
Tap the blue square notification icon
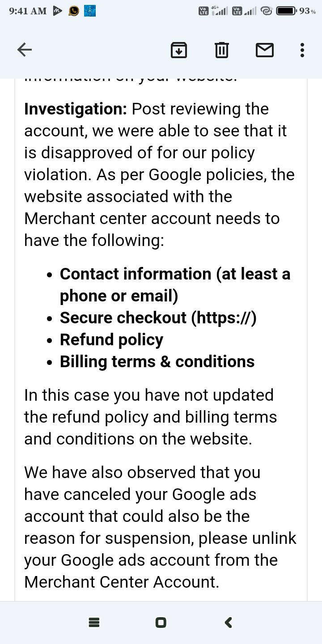click(x=89, y=11)
